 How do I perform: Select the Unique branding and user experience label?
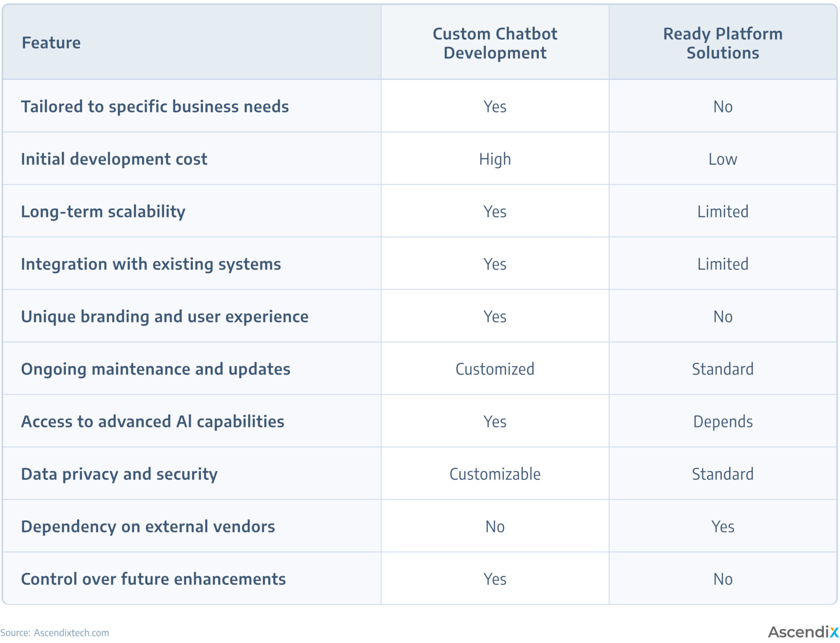164,317
